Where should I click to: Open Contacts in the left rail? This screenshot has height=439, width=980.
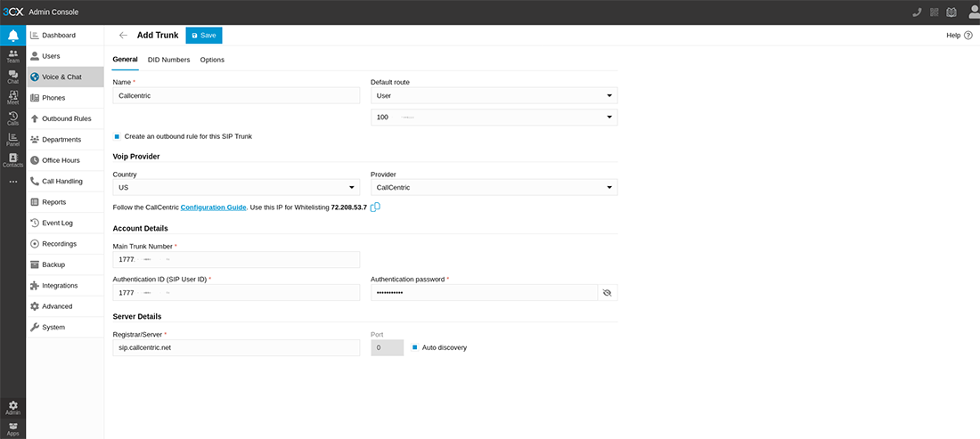tap(12, 160)
